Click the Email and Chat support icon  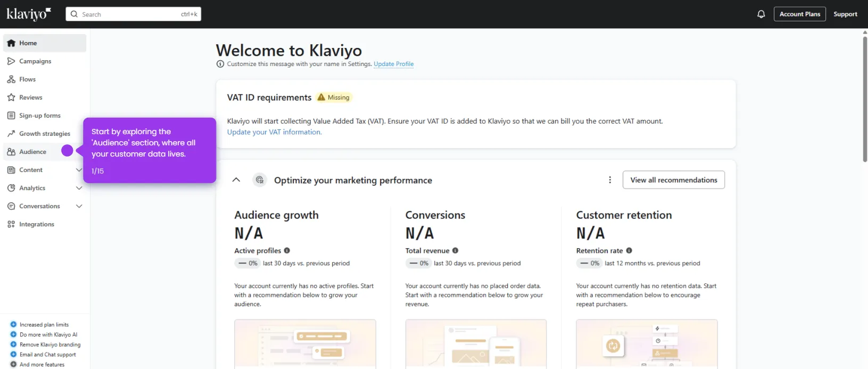(14, 354)
